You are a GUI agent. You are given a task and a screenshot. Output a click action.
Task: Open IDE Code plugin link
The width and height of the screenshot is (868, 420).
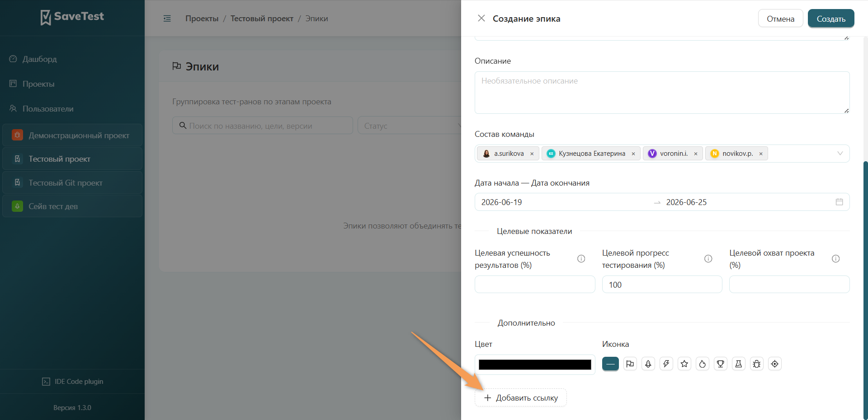72,382
